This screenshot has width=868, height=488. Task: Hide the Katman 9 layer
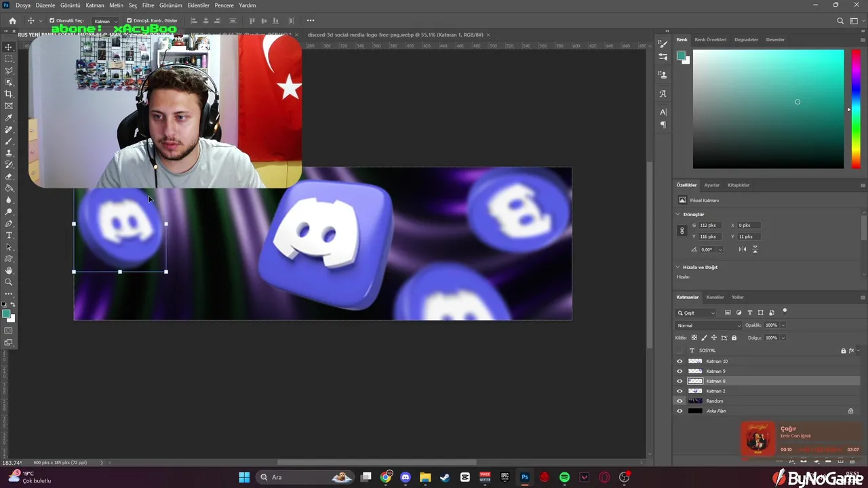click(679, 371)
